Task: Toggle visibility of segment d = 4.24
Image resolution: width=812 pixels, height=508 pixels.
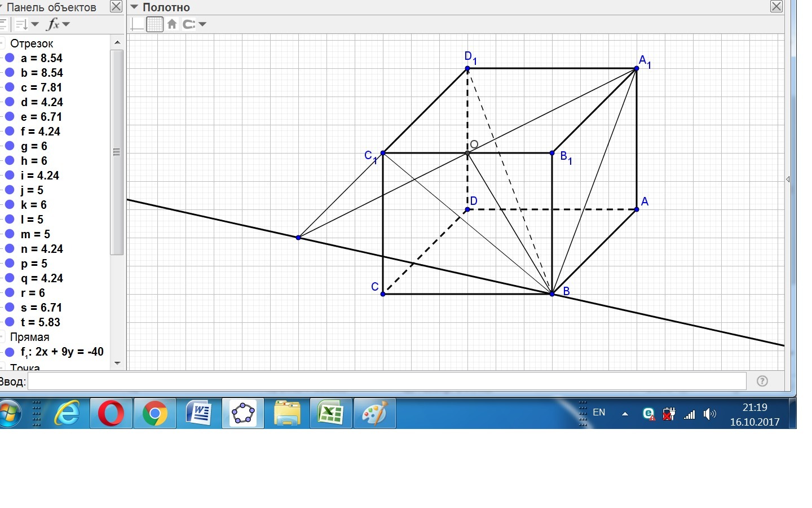Action: point(10,102)
